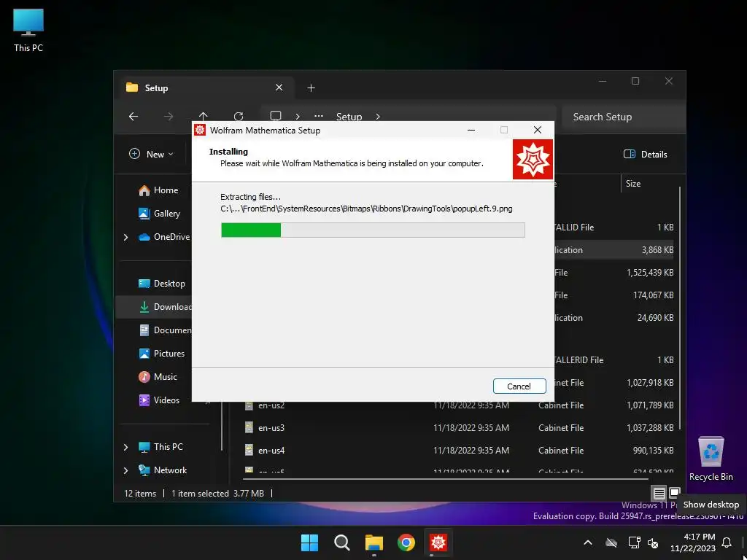
Task: Open Documents in quick access
Action: tap(164, 330)
